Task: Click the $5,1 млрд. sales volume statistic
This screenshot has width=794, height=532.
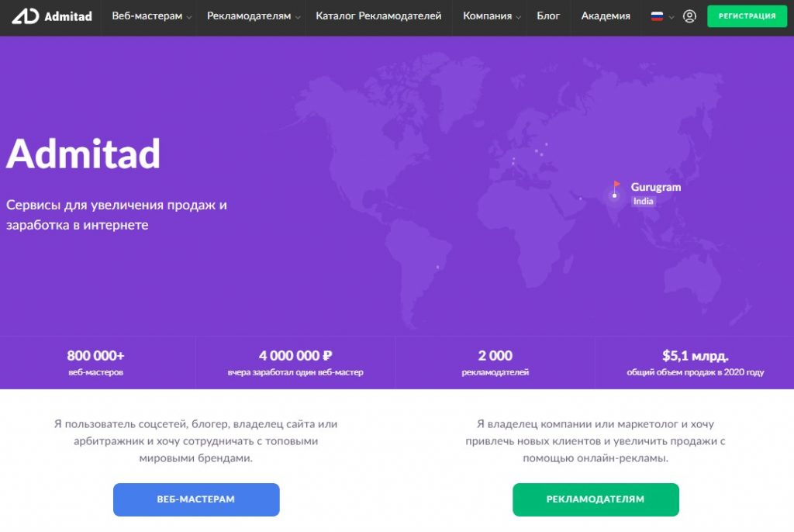Action: coord(696,363)
